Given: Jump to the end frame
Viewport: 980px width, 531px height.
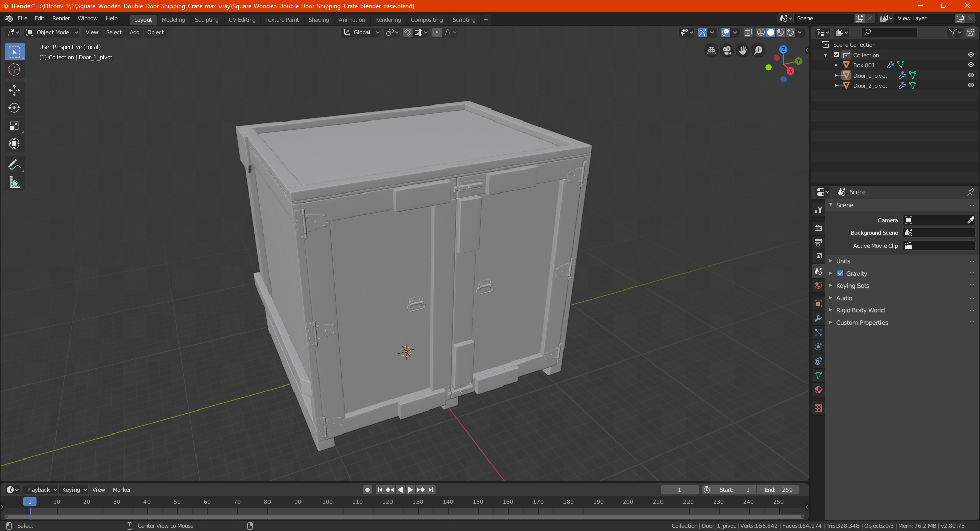Looking at the screenshot, I should [x=431, y=490].
